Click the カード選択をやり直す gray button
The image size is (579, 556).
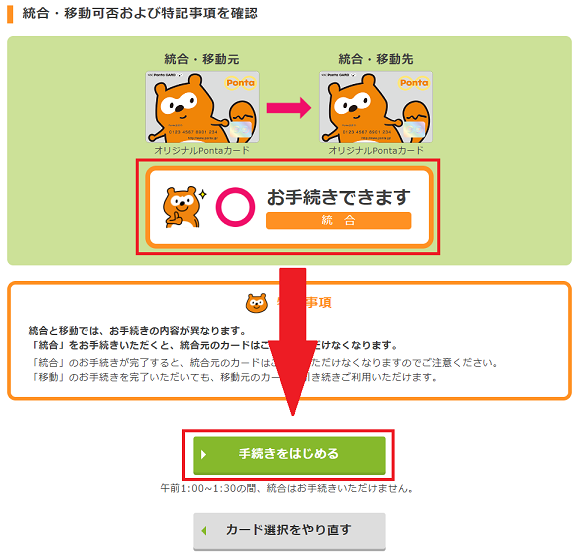pyautogui.click(x=289, y=531)
